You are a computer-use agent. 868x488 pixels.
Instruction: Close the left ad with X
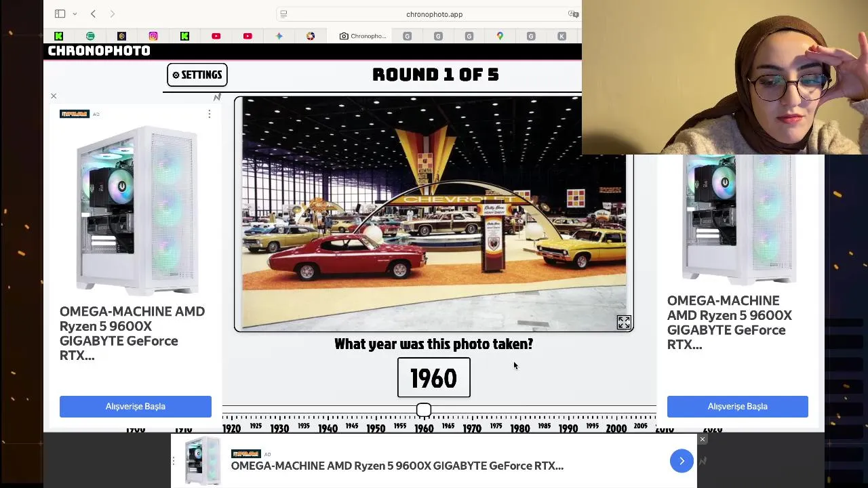[x=54, y=96]
